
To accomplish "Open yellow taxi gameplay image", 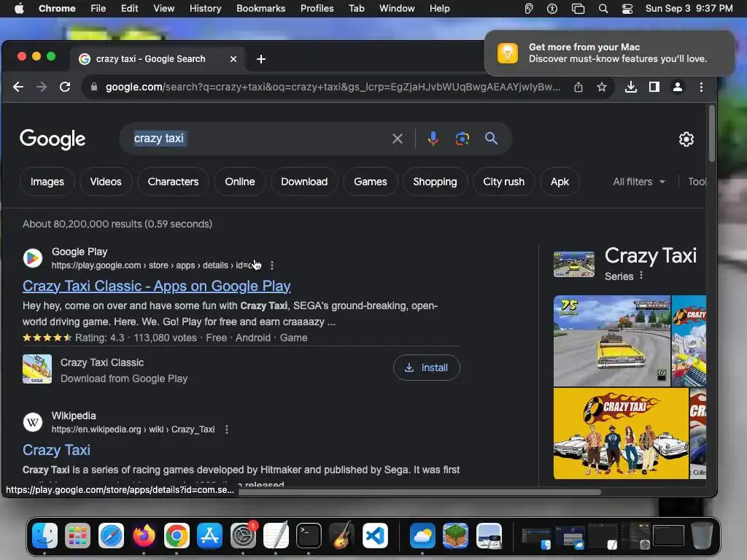I will pos(612,341).
